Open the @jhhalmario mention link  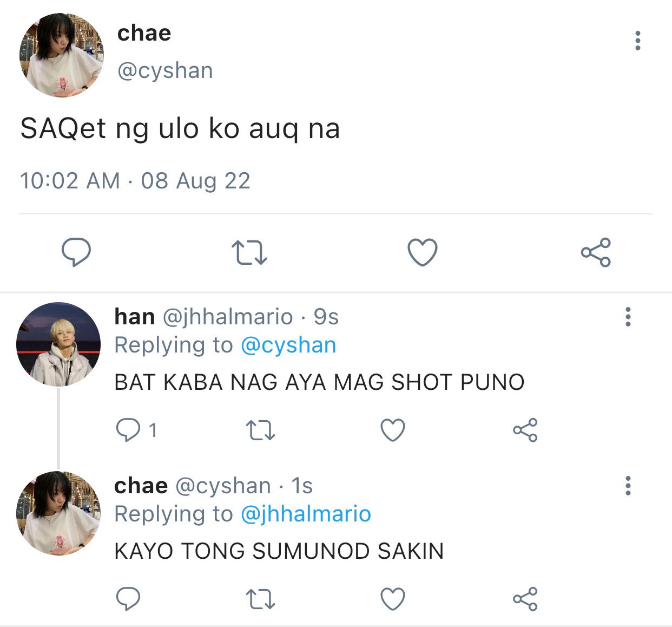306,514
